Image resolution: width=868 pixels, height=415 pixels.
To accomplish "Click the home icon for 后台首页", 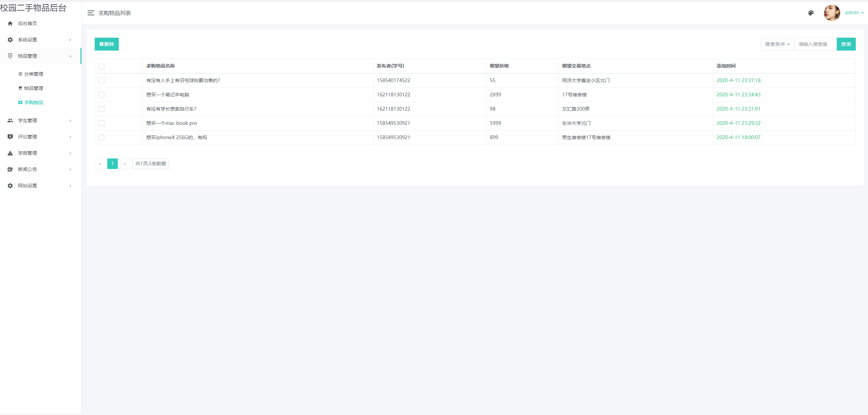I will 10,23.
